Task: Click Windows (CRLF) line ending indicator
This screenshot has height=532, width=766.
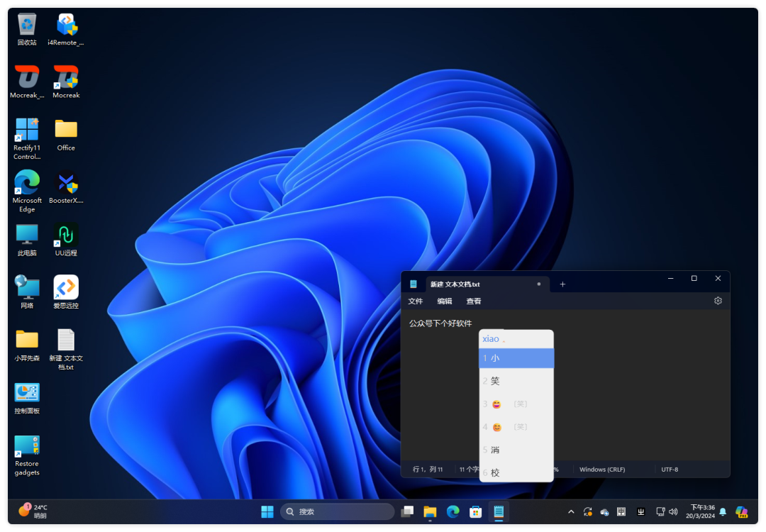Action: tap(603, 470)
